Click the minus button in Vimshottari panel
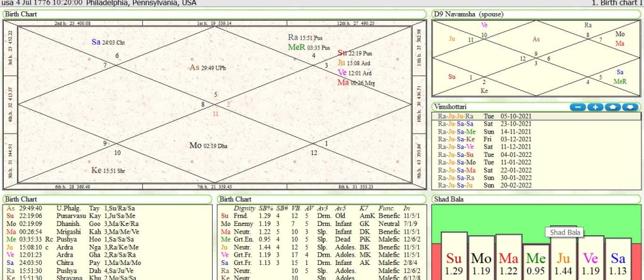The height and width of the screenshot is (280, 644). coord(578,107)
